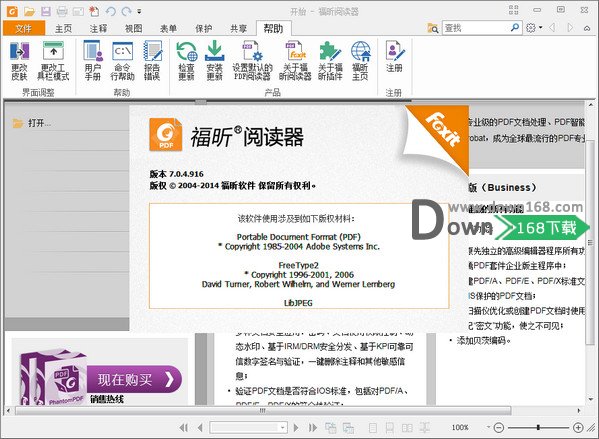Click the new document icon in quick access toolbar
599x439 pixels.
pyautogui.click(x=94, y=11)
